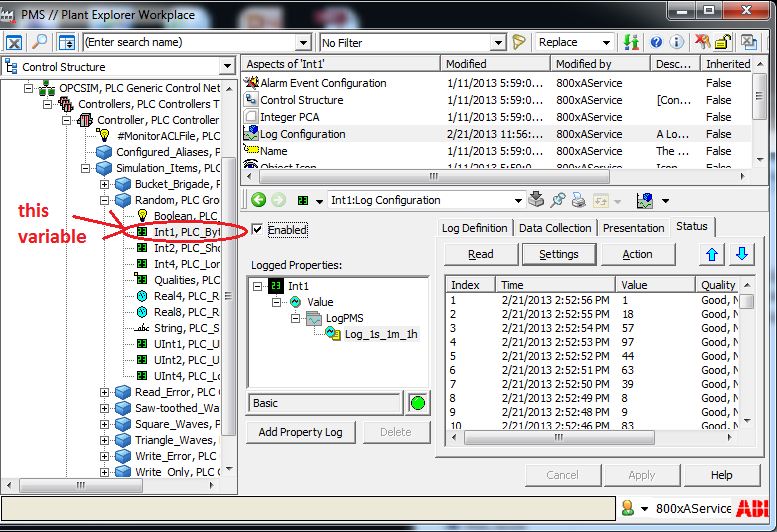This screenshot has height=532, width=777.
Task: Click the keys icon in top toolbar
Action: click(702, 42)
